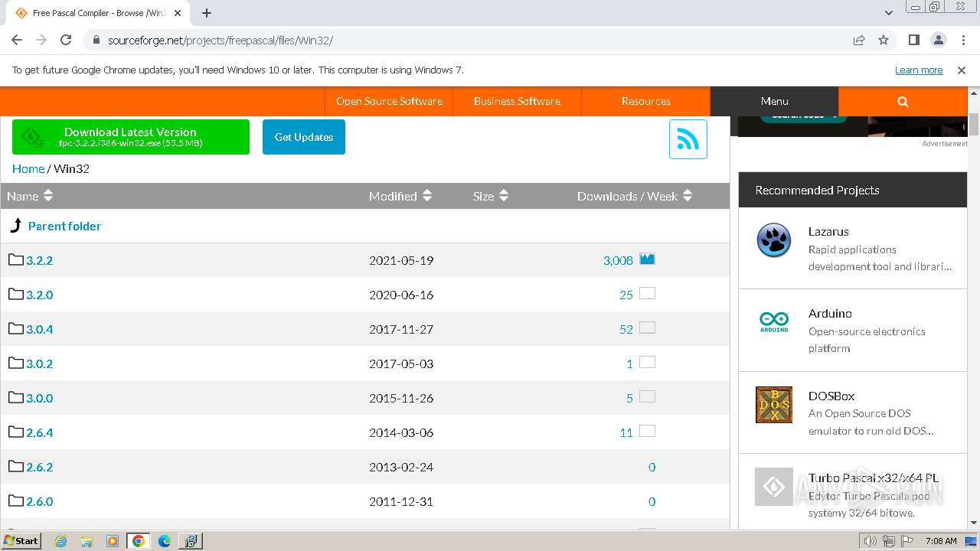Open the RSS feed icon
This screenshot has height=551, width=980.
coord(688,139)
